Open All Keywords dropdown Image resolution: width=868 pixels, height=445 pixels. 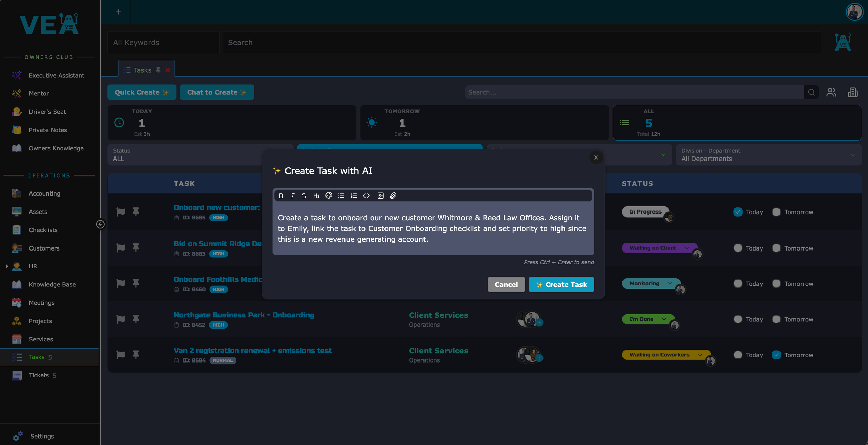coord(163,42)
